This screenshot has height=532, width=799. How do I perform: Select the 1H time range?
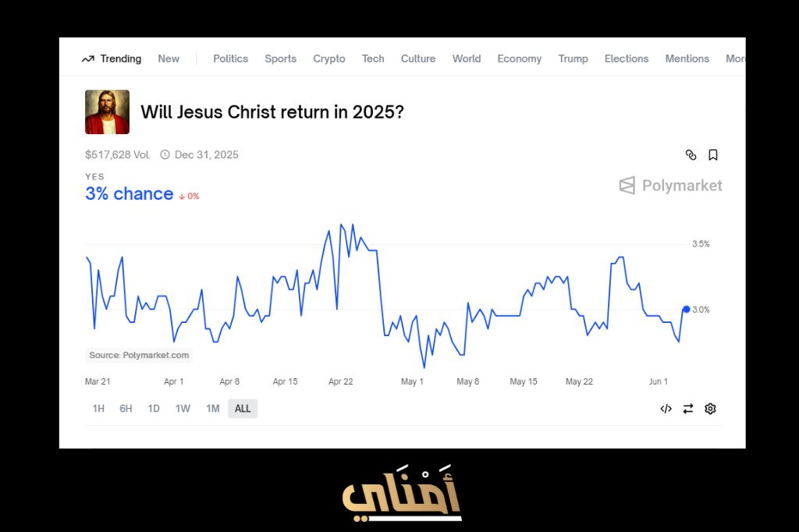click(98, 409)
